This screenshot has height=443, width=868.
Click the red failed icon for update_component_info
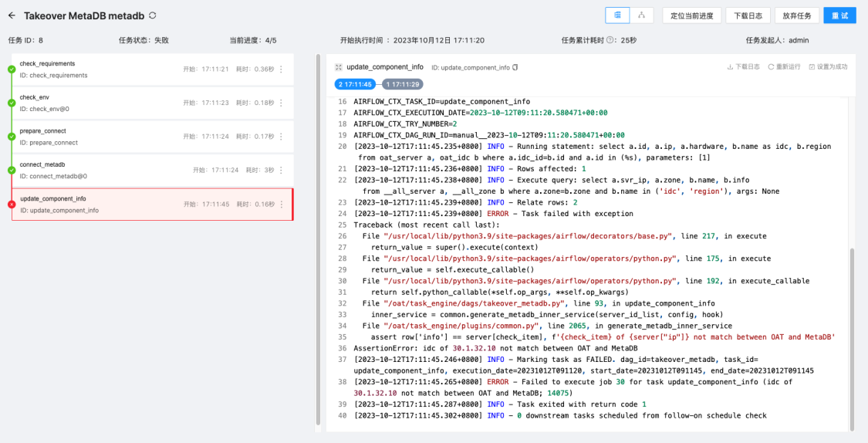pyautogui.click(x=12, y=205)
